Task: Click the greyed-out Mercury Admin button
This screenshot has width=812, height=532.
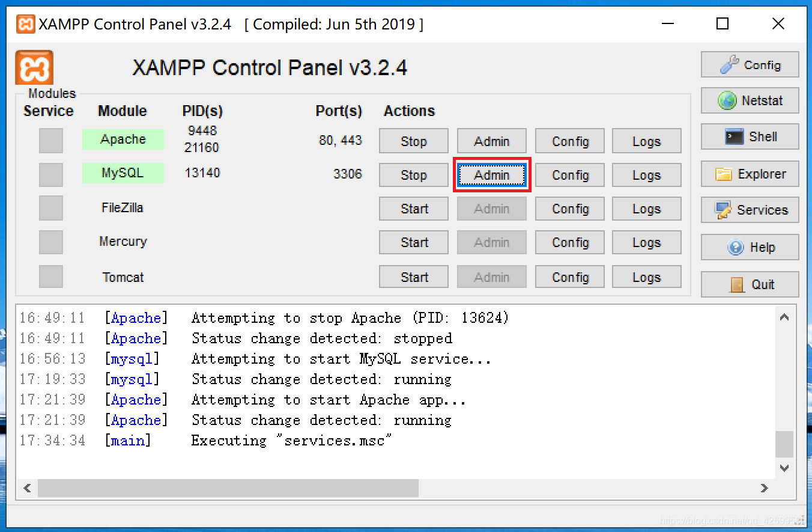Action: click(492, 242)
